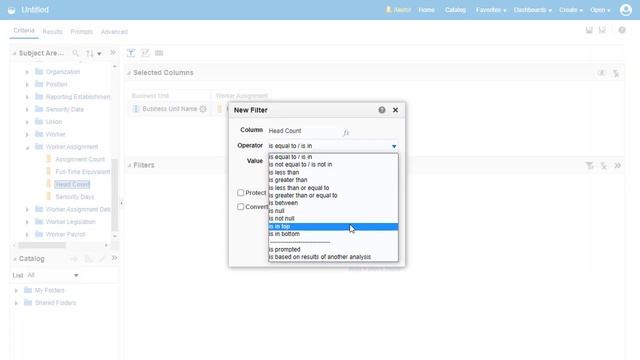This screenshot has width=640, height=360.
Task: Select the Seniority Days column
Action: tap(75, 197)
